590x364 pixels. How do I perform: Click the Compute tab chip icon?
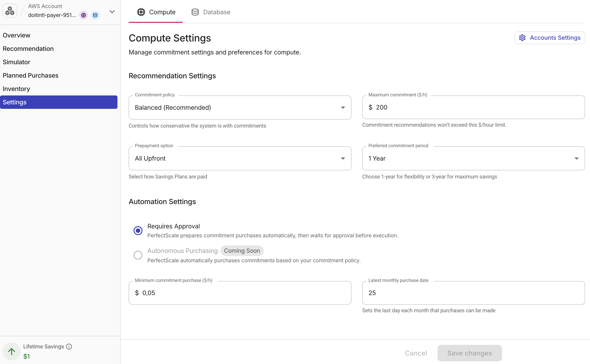coord(141,12)
